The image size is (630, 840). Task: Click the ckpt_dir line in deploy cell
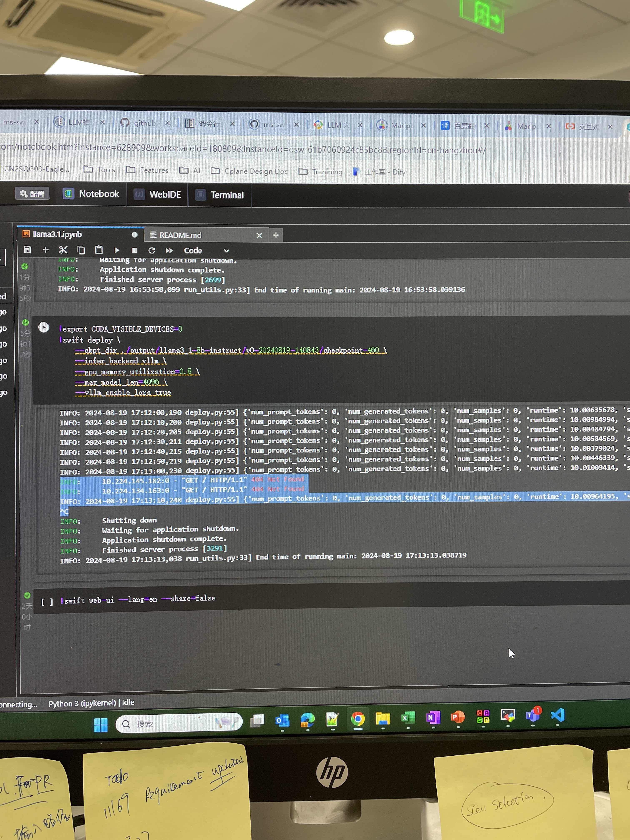(x=230, y=350)
